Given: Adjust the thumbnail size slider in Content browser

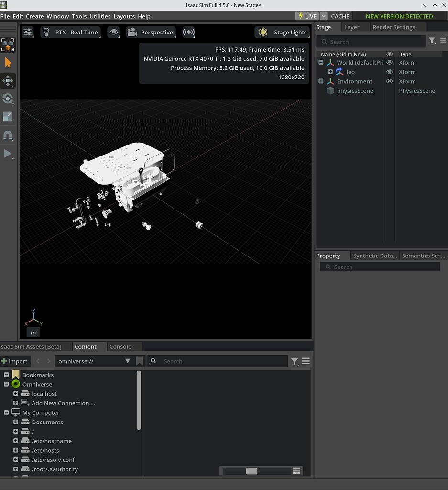Looking at the screenshot, I should [x=251, y=471].
